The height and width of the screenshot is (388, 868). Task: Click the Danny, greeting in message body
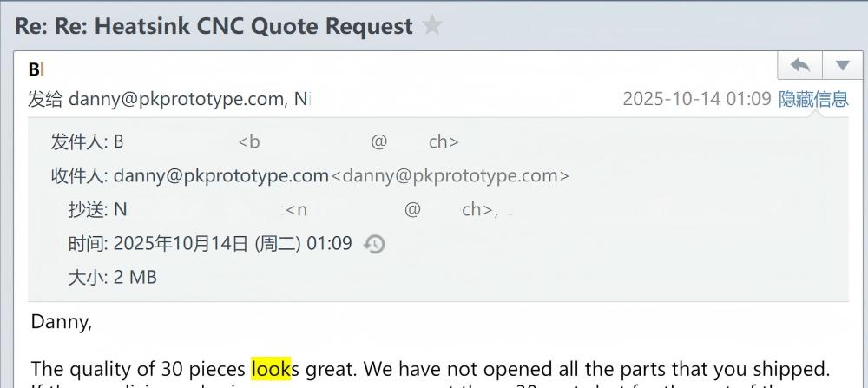[x=62, y=321]
